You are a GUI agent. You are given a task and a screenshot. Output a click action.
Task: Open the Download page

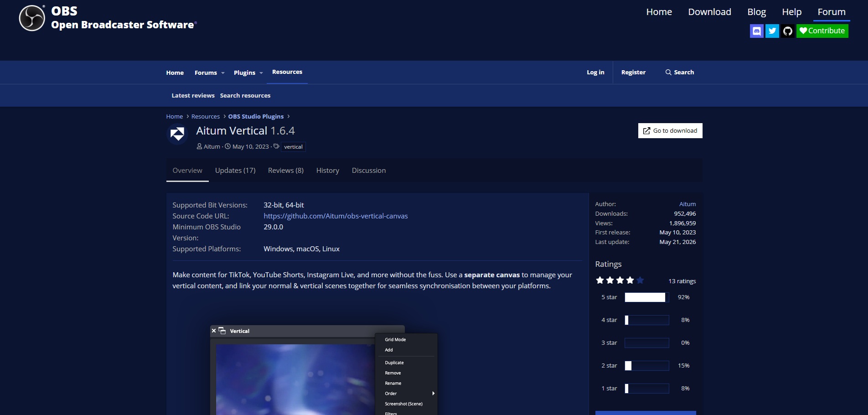(x=710, y=12)
